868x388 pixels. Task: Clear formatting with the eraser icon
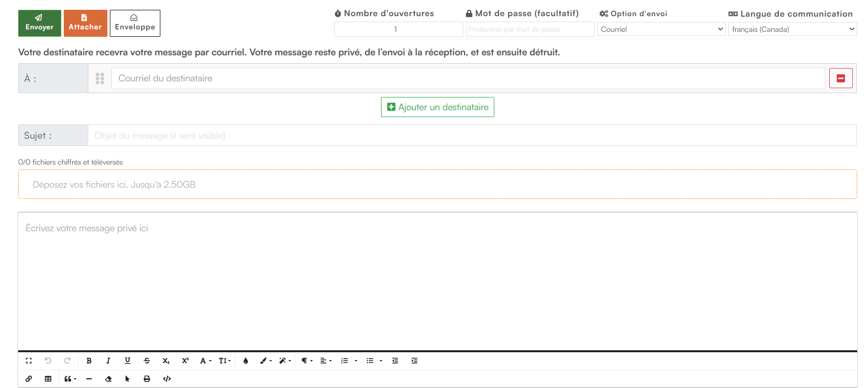coord(108,379)
